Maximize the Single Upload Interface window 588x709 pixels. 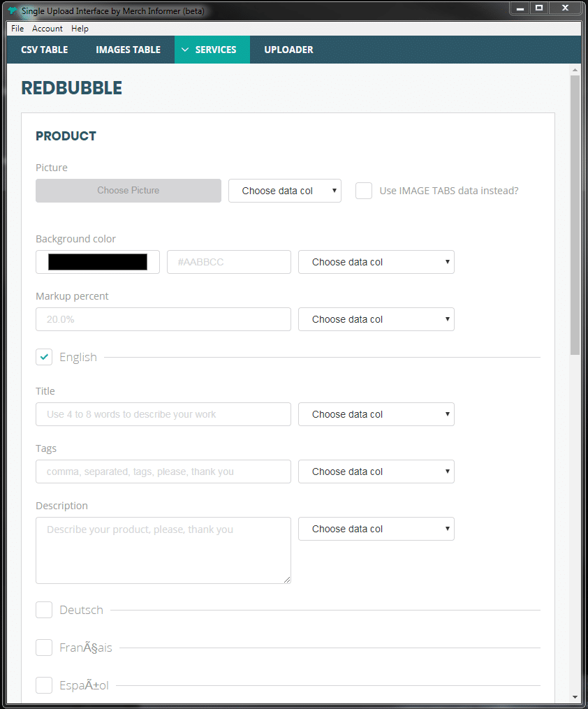(x=538, y=8)
